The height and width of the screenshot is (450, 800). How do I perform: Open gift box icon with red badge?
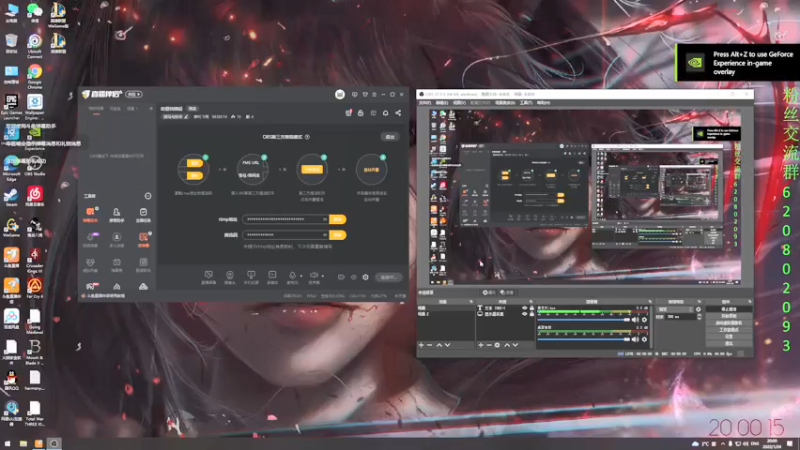(x=348, y=113)
